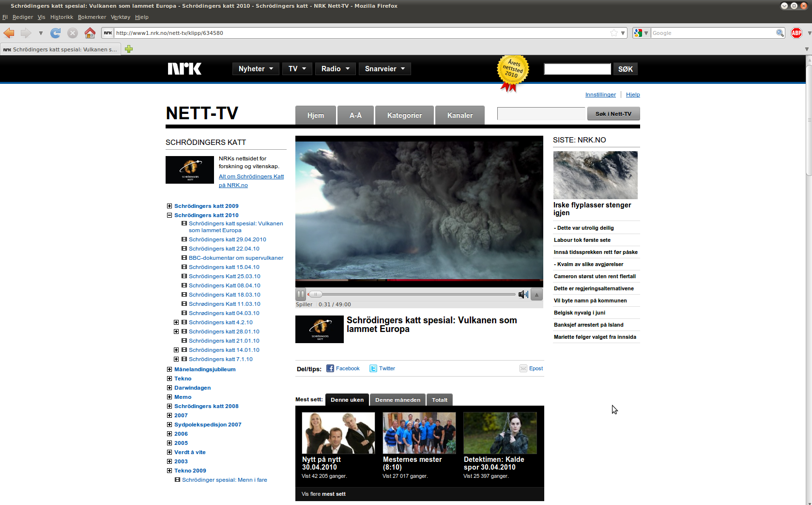Viewport: 812px width, 505px height.
Task: Open the Innstillinger link
Action: pos(600,95)
